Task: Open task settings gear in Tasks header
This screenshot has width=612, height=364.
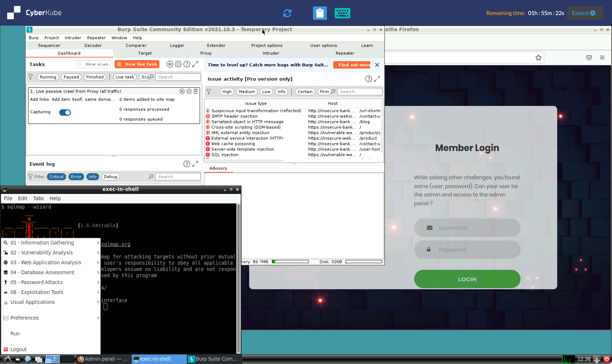Action: tap(178, 64)
